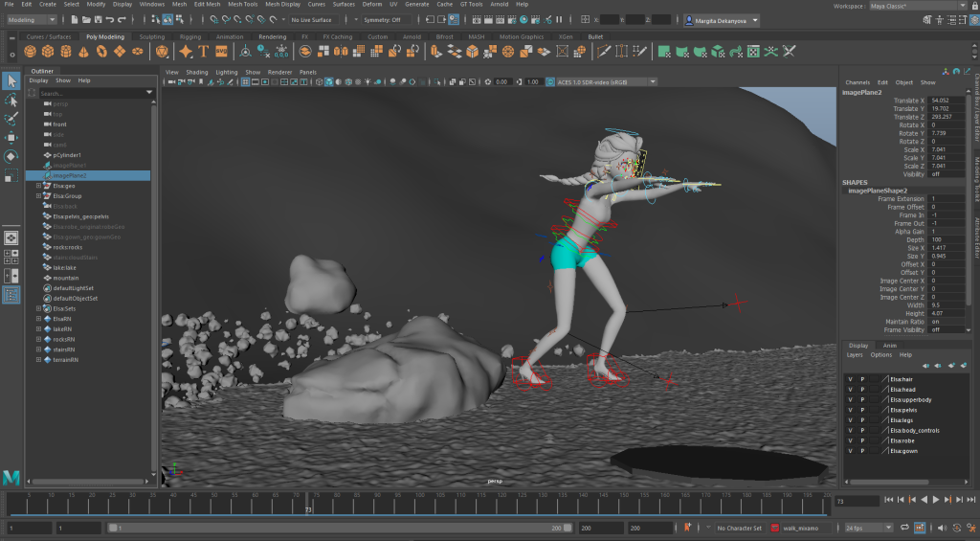This screenshot has height=541, width=980.
Task: Open layer editor Options menu
Action: point(881,354)
